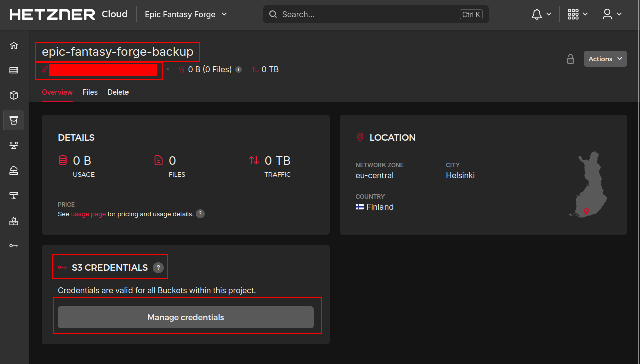Click the DETAILS heading
Viewport: 640px width, 364px height.
tap(76, 138)
